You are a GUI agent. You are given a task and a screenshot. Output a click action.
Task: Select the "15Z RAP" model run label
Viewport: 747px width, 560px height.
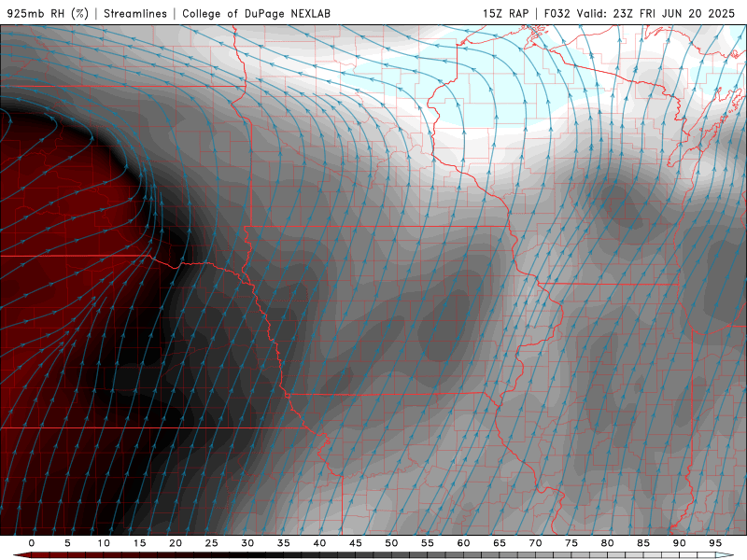tap(505, 13)
